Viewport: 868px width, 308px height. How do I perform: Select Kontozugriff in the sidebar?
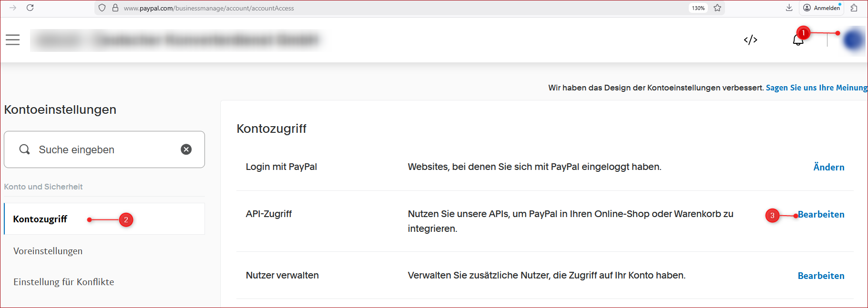(x=104, y=219)
